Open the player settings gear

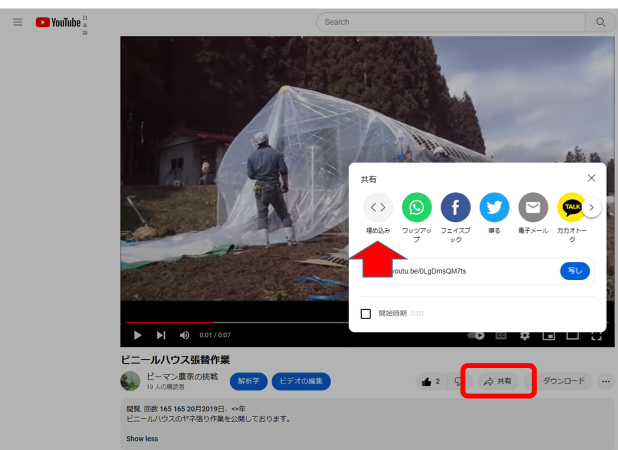coord(524,335)
